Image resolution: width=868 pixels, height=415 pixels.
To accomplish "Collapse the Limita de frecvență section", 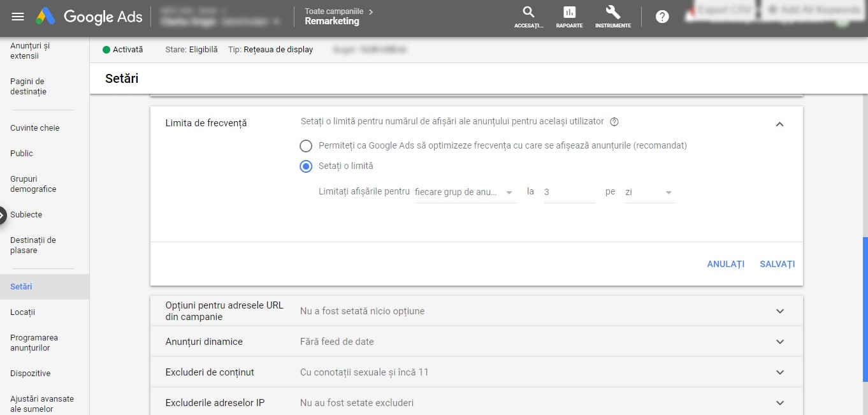I will click(779, 124).
